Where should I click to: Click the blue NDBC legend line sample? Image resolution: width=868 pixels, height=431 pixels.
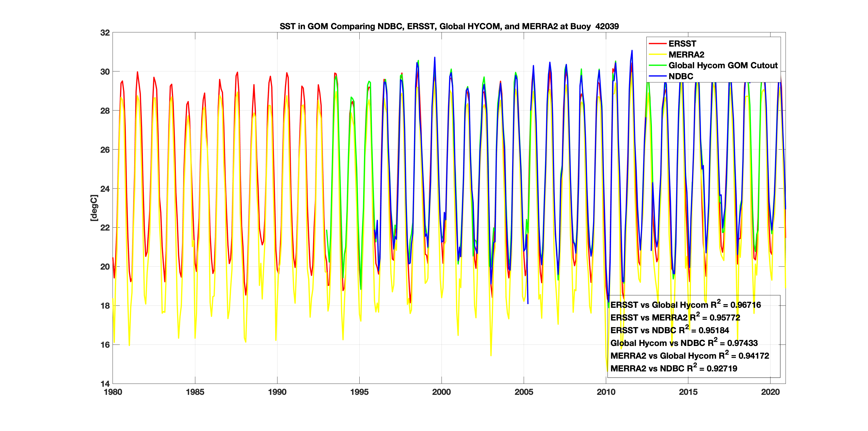point(657,76)
